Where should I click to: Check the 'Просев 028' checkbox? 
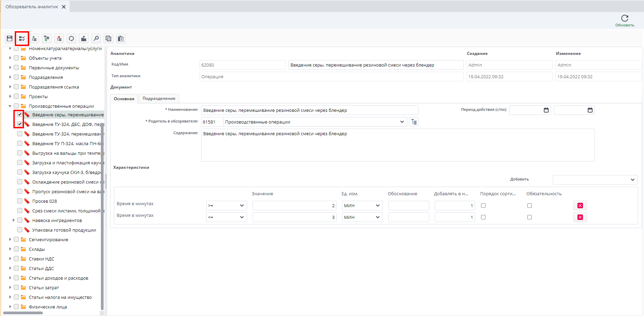click(20, 201)
